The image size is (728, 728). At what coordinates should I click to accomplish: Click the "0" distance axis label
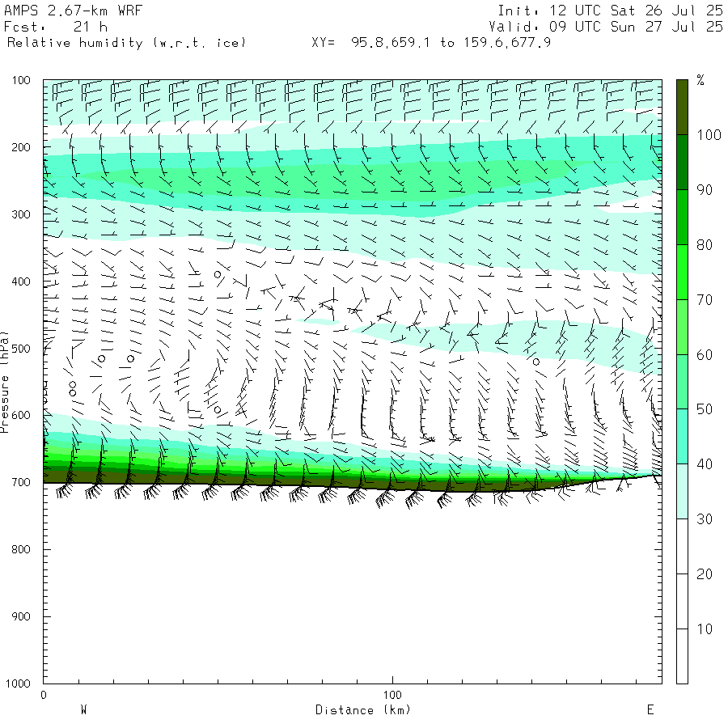[44, 695]
